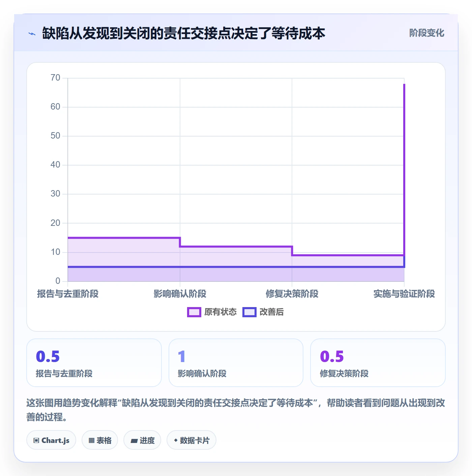Click the square icon in Chart.js chip

pos(36,440)
